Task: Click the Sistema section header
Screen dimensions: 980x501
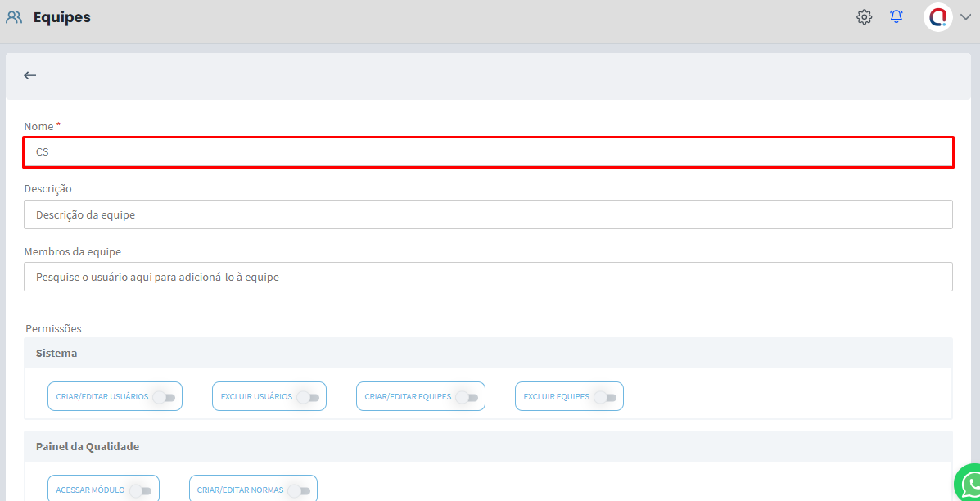Action: point(56,353)
